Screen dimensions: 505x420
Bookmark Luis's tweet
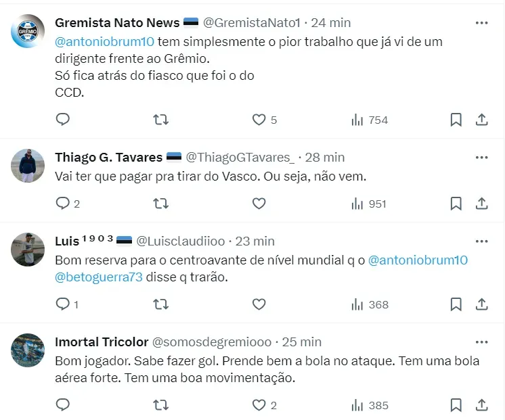[x=456, y=304]
